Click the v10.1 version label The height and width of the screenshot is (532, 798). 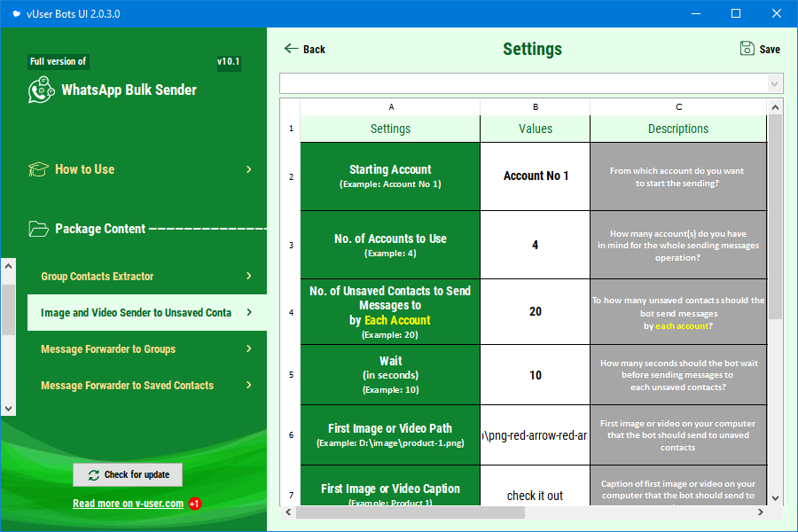pos(229,61)
